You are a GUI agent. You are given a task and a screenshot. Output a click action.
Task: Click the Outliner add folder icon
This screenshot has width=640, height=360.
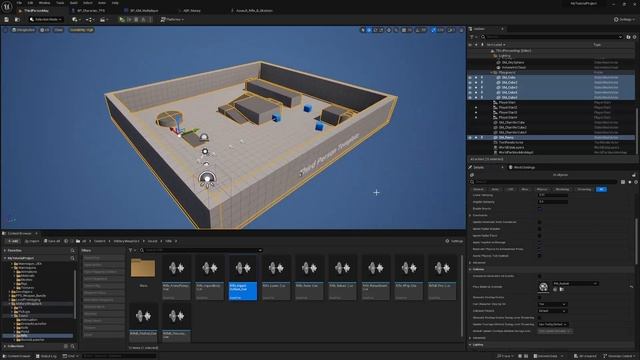pos(629,37)
